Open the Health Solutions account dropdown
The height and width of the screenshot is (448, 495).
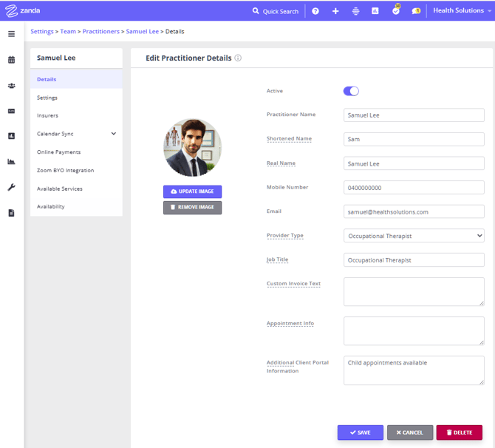pos(462,11)
